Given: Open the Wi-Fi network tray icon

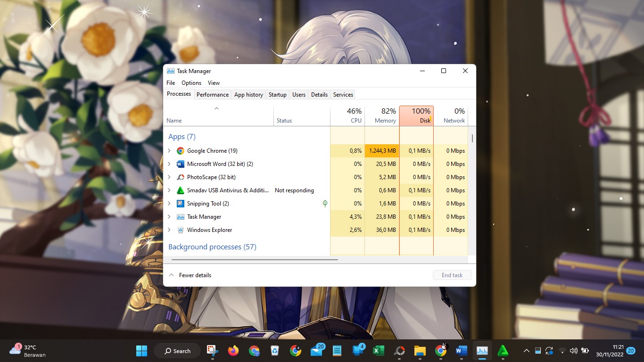Looking at the screenshot, I should point(562,351).
